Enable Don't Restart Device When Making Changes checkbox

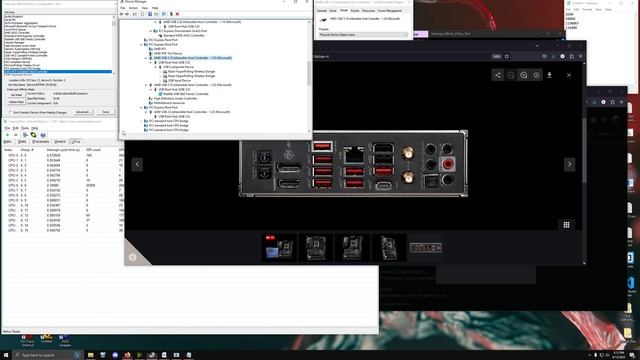click(11, 112)
